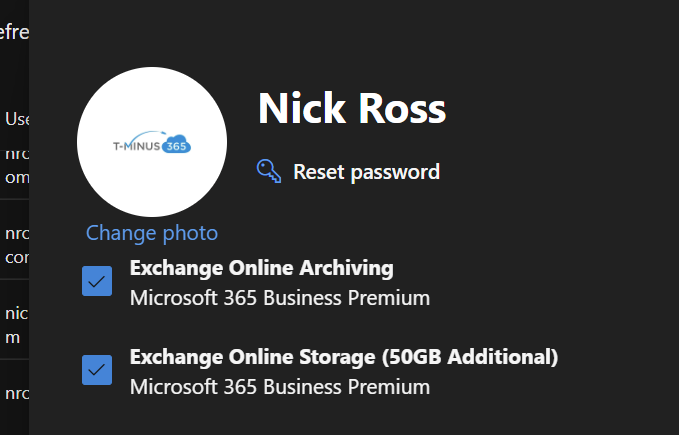Click the Exchange Online Archiving label
The height and width of the screenshot is (435, 679).
262,268
